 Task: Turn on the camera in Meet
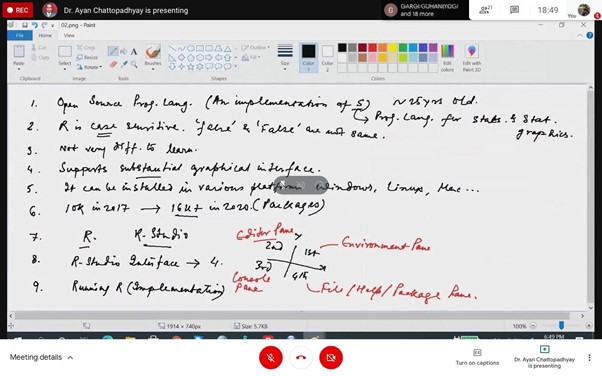[x=331, y=358]
